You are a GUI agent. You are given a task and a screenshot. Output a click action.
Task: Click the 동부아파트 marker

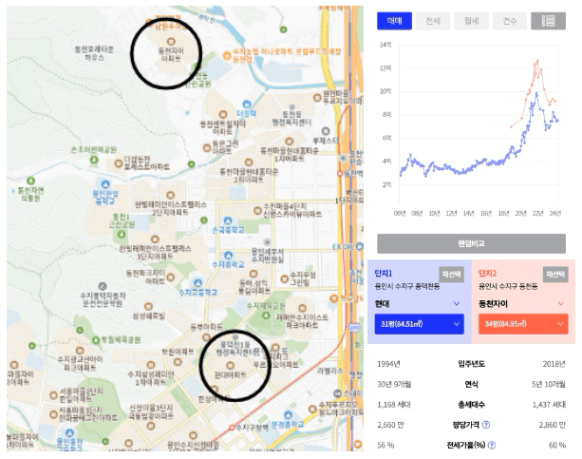tap(206, 337)
